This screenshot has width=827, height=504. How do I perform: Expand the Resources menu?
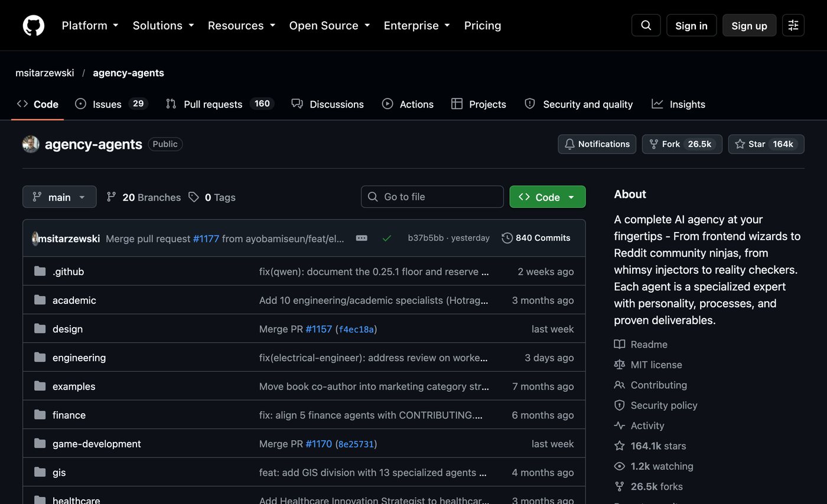click(242, 25)
